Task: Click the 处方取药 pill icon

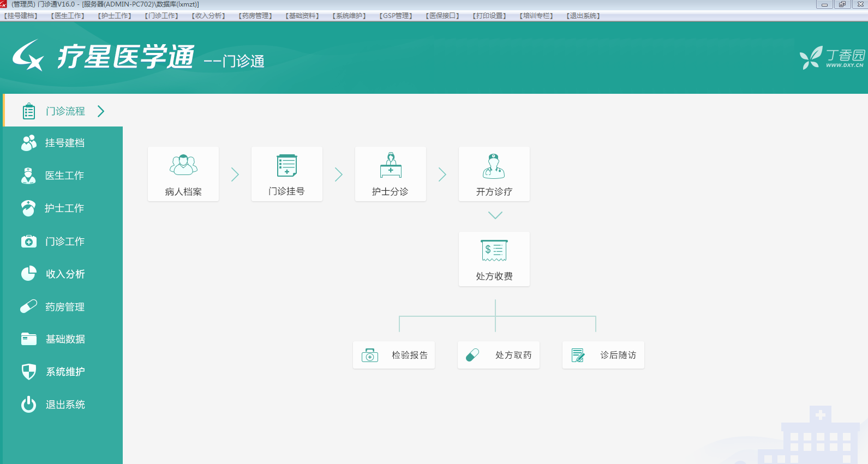Action: (472, 355)
